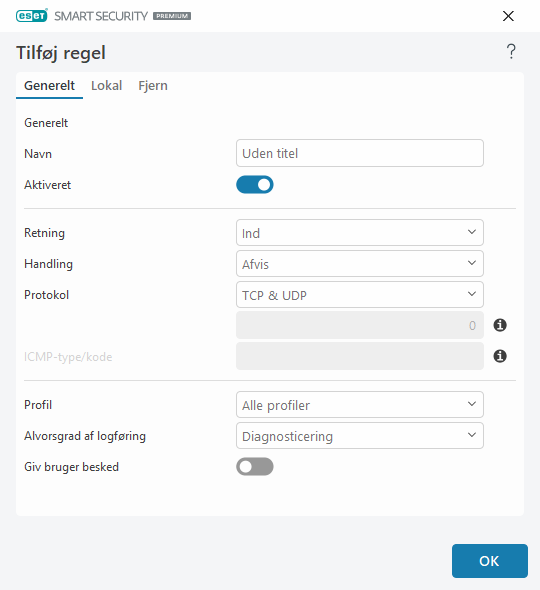Click the Navn field showing Uden titel
The image size is (540, 590).
(x=360, y=153)
